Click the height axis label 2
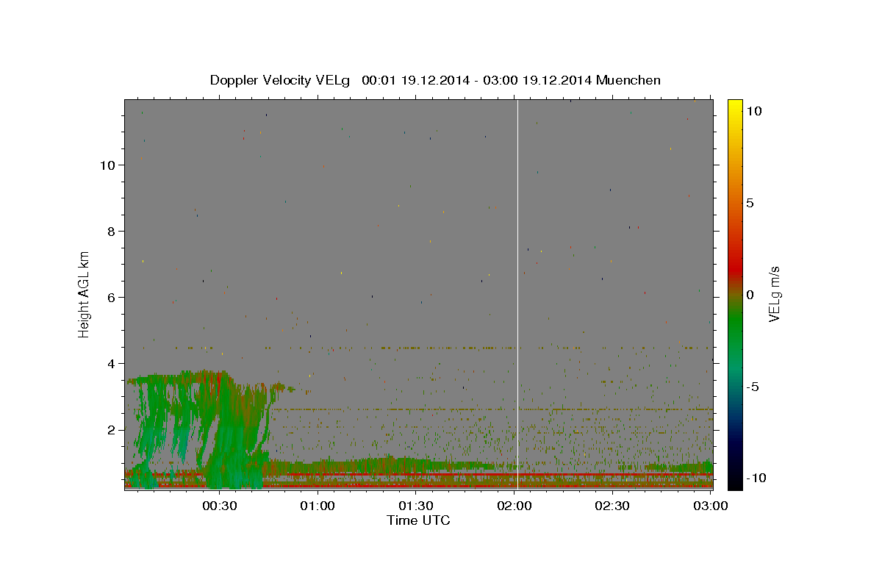Viewport: 882px width, 588px height. [112, 429]
